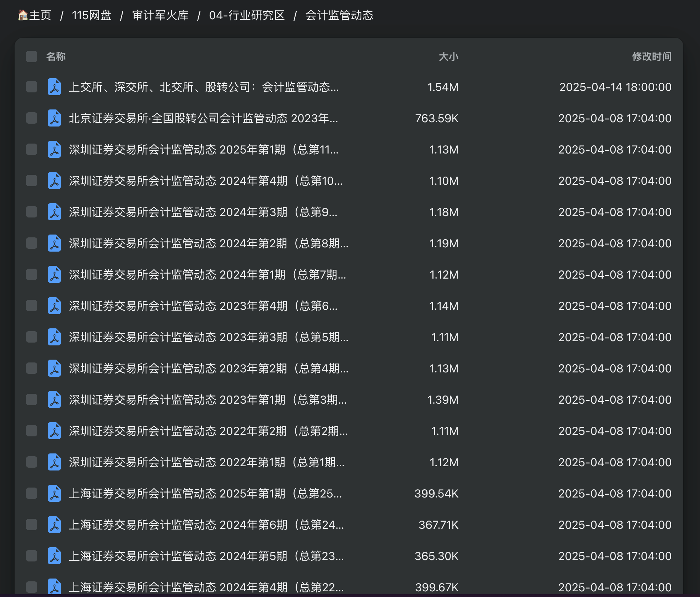Image resolution: width=700 pixels, height=597 pixels.
Task: Open 上交所、深交所、北交所、股转公司 file
Action: point(204,87)
